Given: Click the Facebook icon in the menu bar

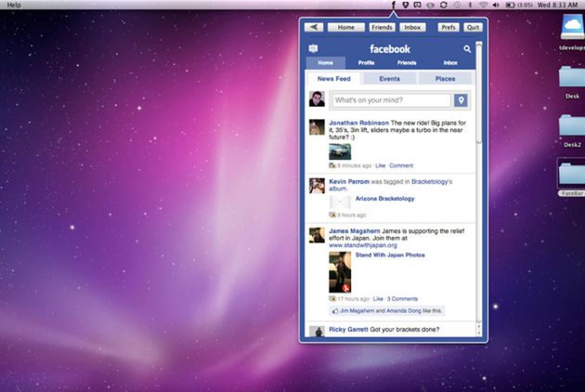Looking at the screenshot, I should pos(393,5).
